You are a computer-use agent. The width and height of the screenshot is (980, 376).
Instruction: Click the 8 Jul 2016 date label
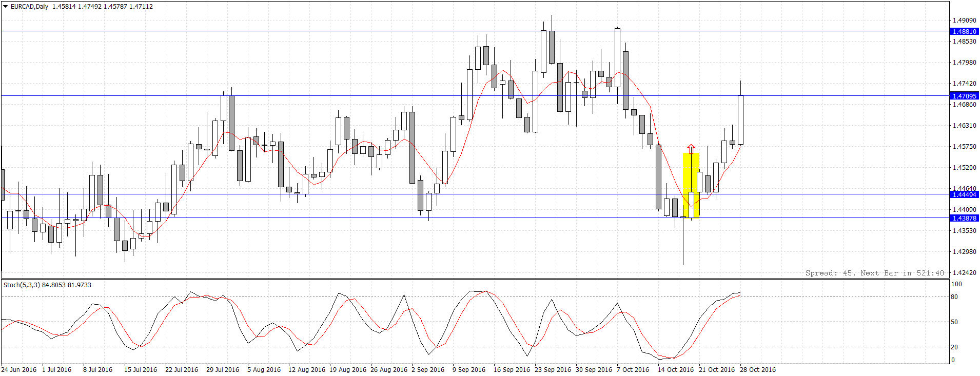pyautogui.click(x=97, y=370)
